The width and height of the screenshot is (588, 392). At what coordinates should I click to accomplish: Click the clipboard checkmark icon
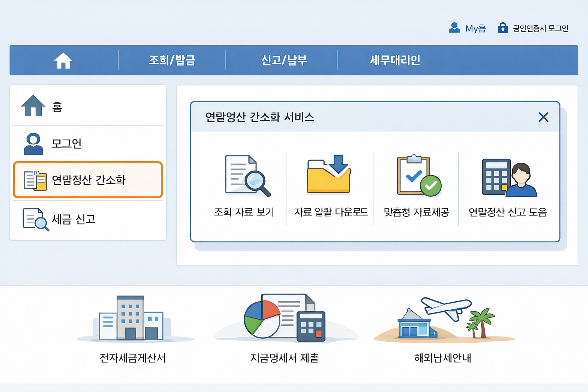(x=419, y=176)
